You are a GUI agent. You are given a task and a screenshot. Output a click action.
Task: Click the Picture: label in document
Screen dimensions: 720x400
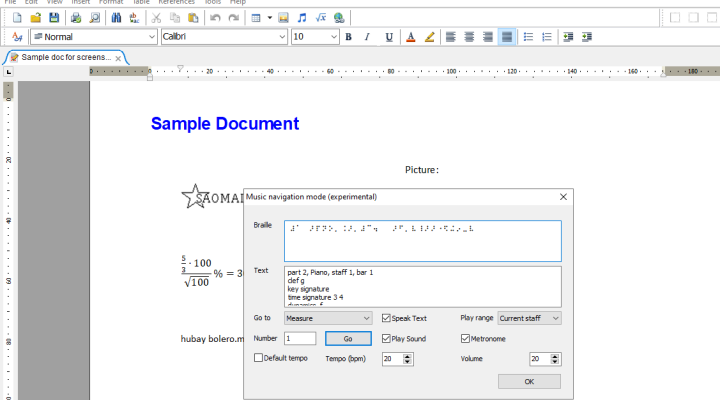coord(422,170)
